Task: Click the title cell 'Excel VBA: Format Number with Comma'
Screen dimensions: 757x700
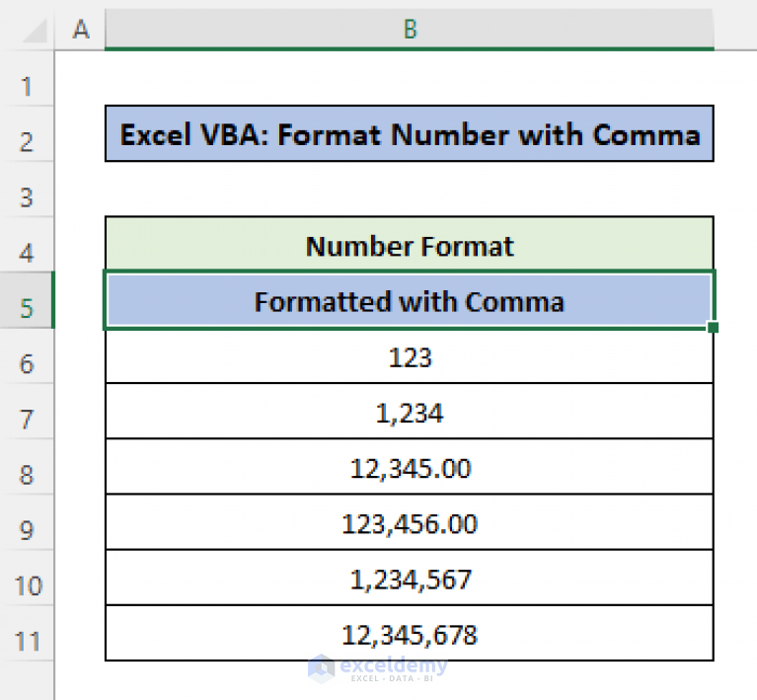Action: click(410, 134)
